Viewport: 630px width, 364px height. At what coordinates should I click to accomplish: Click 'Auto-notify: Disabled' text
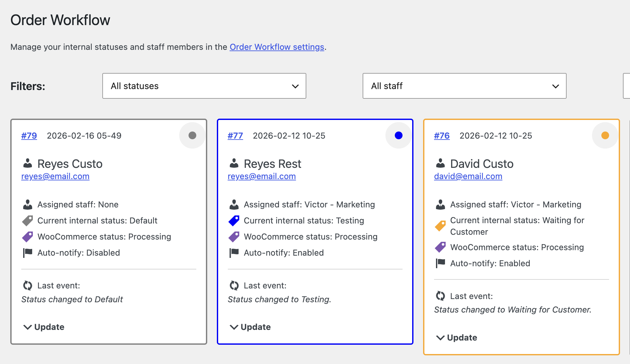coord(79,253)
